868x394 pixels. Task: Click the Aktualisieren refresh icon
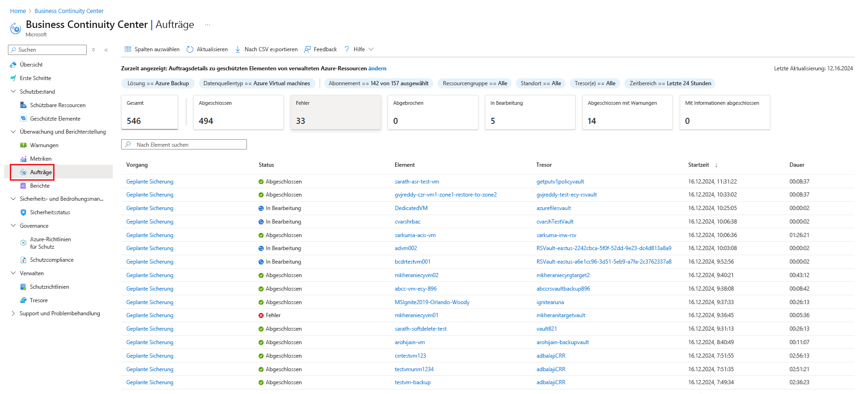[190, 49]
